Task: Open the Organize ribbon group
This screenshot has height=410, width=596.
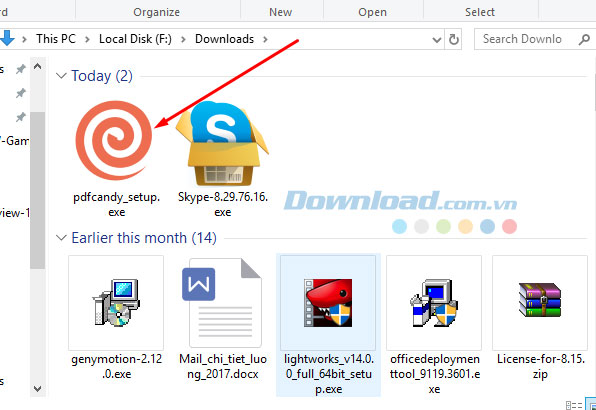Action: pos(157,12)
